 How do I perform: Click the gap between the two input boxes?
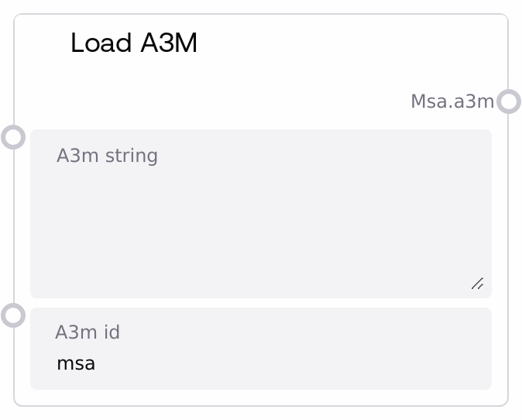[260, 303]
